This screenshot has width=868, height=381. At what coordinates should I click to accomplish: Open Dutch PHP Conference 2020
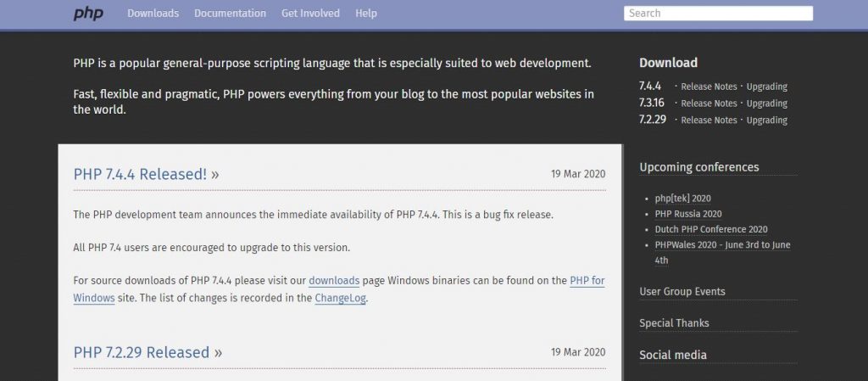(x=711, y=230)
